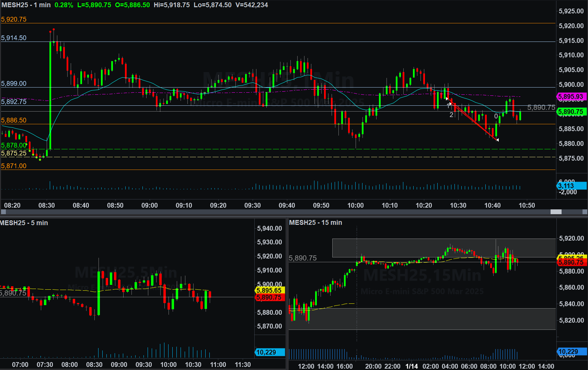Activate the MESH25 - 5 min chart title
This screenshot has width=588, height=370.
(24, 223)
